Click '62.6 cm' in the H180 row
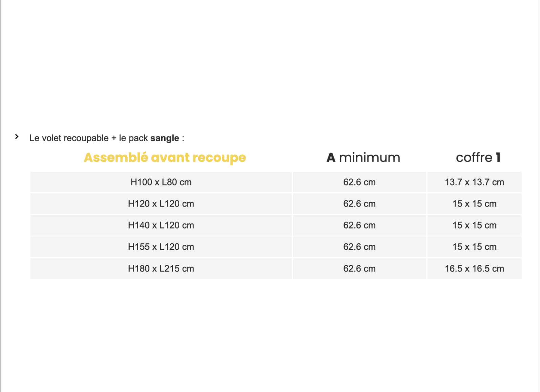 click(359, 269)
